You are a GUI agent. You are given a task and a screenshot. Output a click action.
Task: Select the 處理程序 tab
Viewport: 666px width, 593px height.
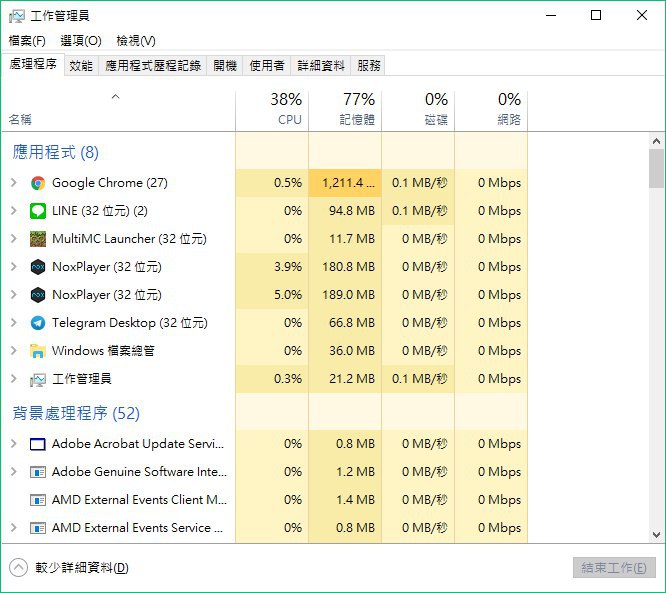click(x=33, y=64)
